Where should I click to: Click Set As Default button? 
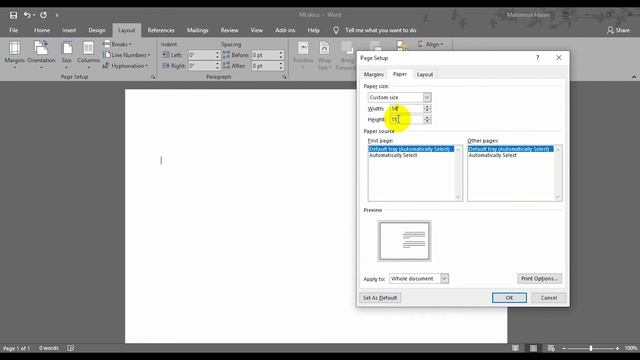pyautogui.click(x=380, y=298)
